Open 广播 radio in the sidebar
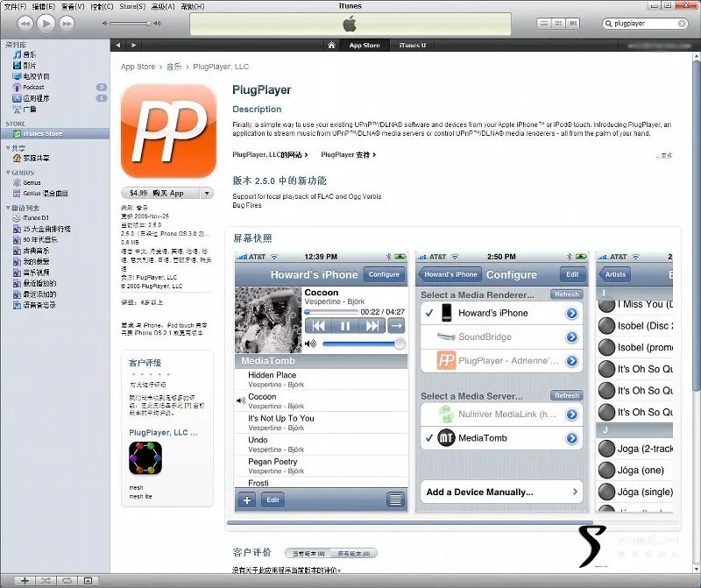The image size is (701, 588). coord(30,110)
